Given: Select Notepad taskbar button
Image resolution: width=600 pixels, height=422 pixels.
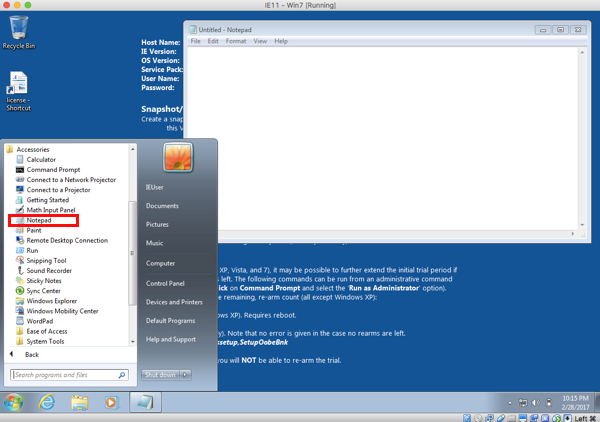Looking at the screenshot, I should [145, 402].
